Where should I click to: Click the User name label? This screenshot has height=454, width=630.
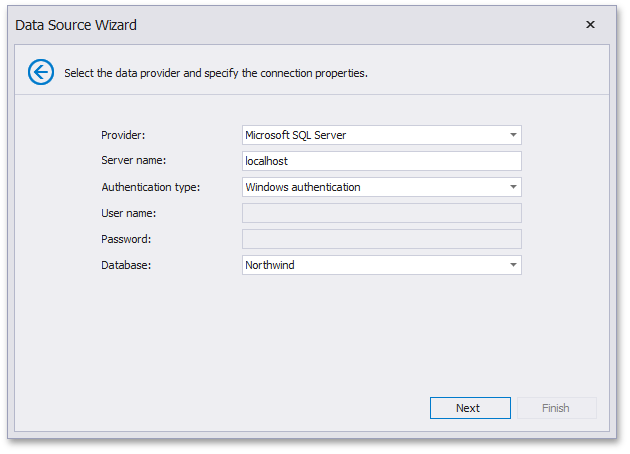129,213
